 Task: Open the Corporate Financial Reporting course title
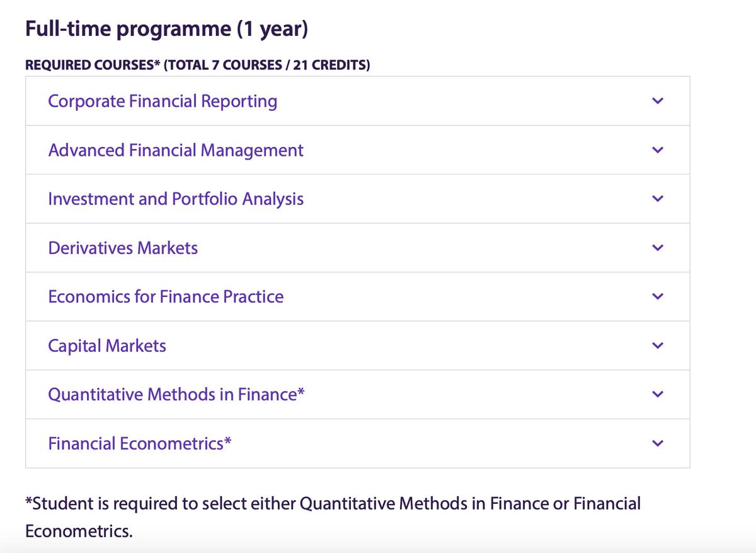pos(163,101)
